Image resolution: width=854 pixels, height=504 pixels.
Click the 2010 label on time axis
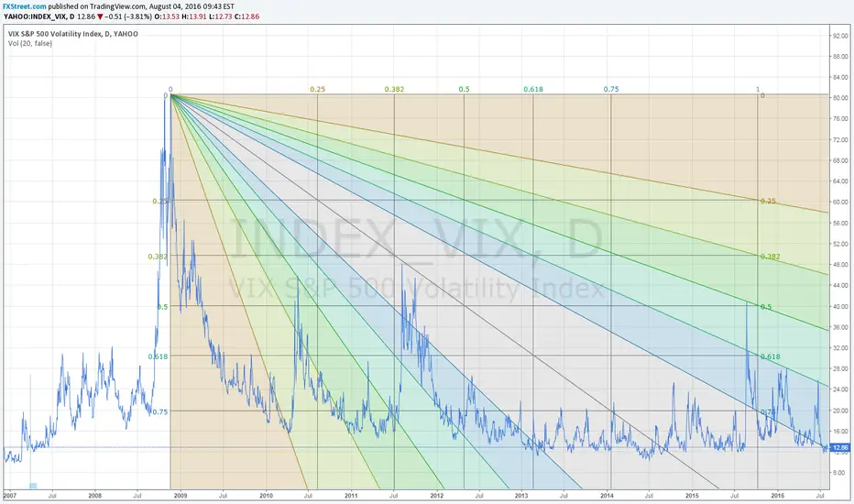click(266, 496)
